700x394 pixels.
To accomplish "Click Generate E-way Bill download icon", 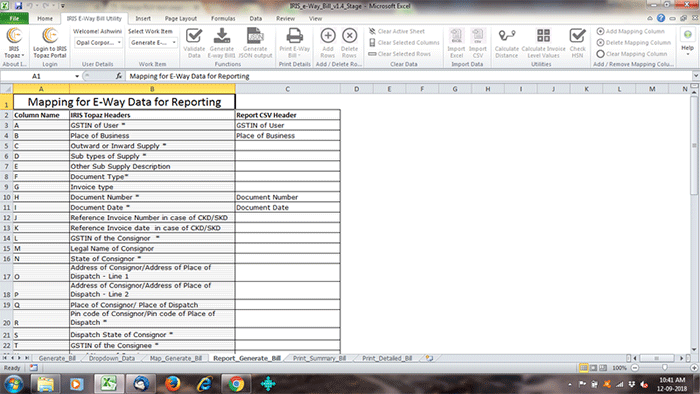I will pyautogui.click(x=221, y=36).
